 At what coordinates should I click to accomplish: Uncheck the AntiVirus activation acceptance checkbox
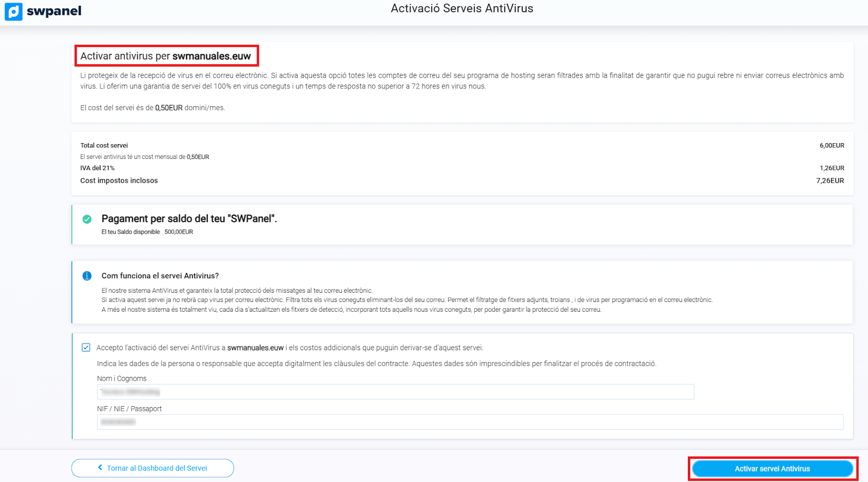pyautogui.click(x=86, y=348)
